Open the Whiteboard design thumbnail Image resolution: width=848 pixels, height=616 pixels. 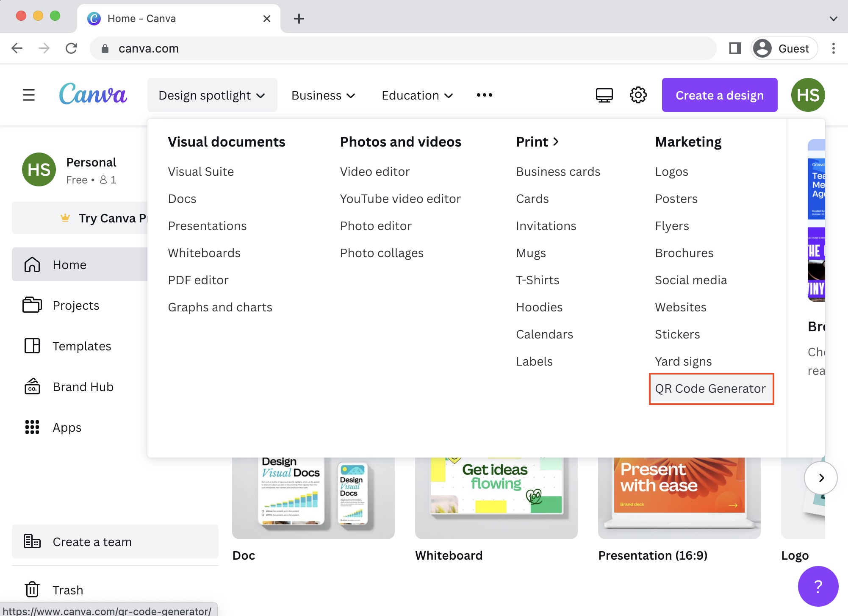(x=496, y=498)
